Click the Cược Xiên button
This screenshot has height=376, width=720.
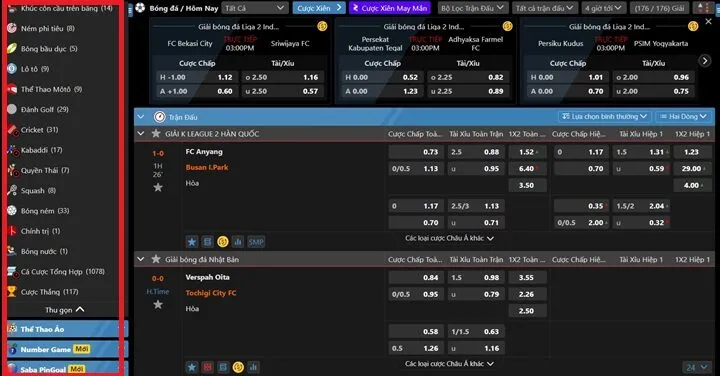click(x=319, y=8)
